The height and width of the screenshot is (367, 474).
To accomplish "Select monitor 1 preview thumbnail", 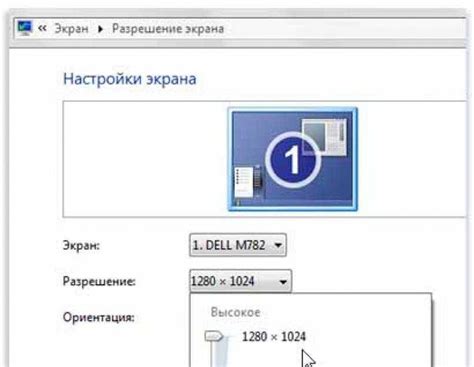I will pyautogui.click(x=292, y=159).
